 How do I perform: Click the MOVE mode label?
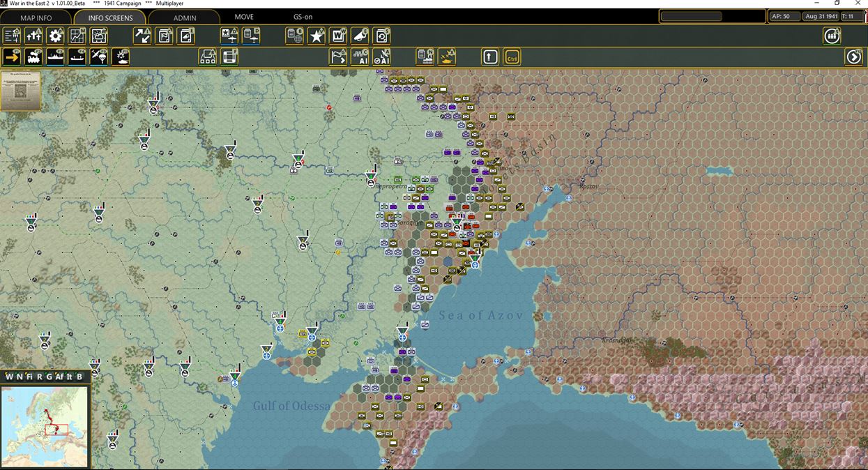244,17
